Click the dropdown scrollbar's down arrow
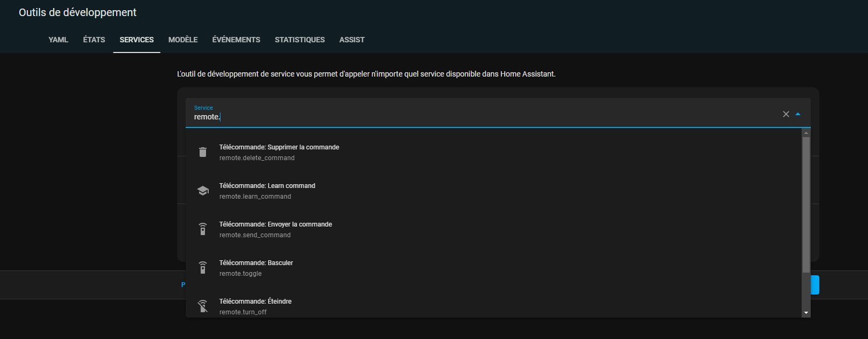The width and height of the screenshot is (868, 339). coord(806,313)
